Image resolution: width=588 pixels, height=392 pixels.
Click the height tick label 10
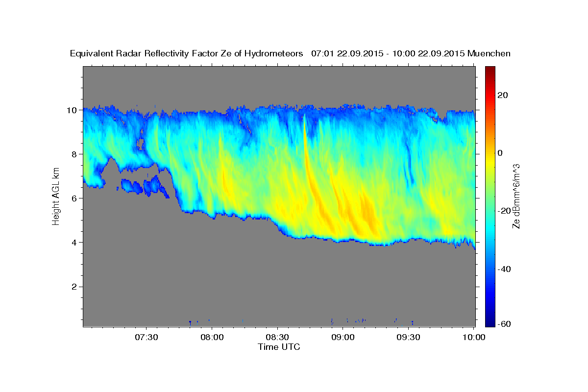72,110
